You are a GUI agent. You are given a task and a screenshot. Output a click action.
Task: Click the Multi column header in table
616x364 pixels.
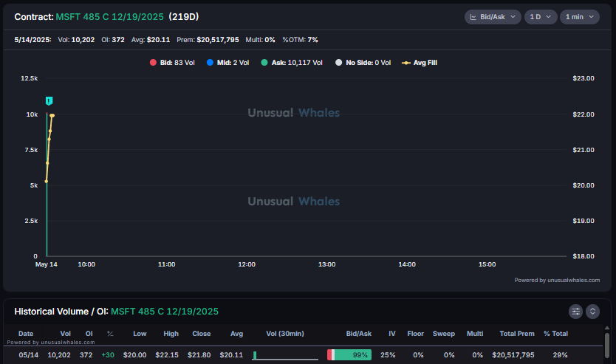[x=475, y=334]
